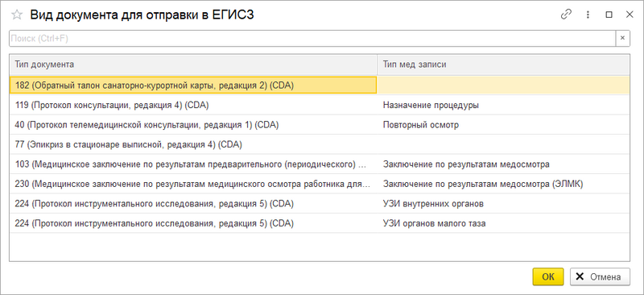Maximize the dialog window
Viewport: 644px width, 295px height.
pos(609,15)
